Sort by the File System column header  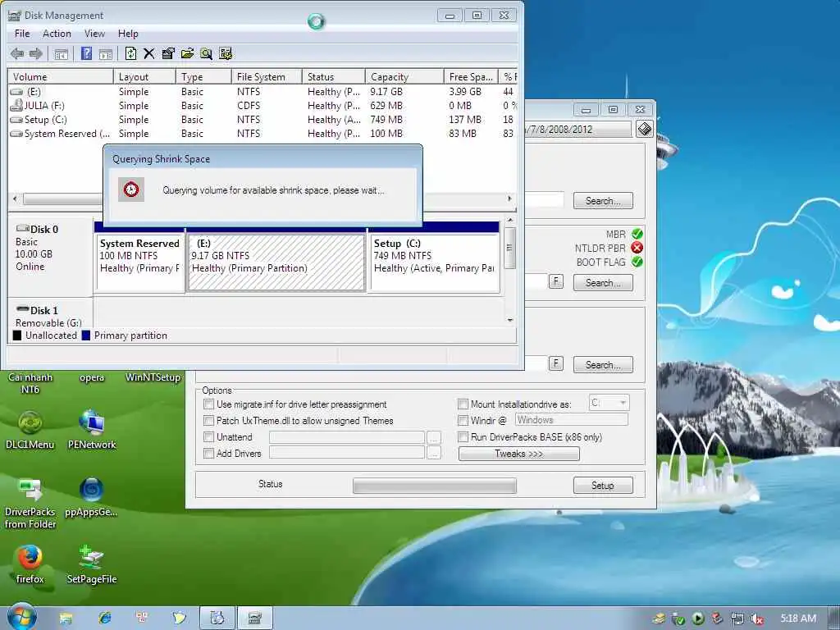click(x=267, y=76)
